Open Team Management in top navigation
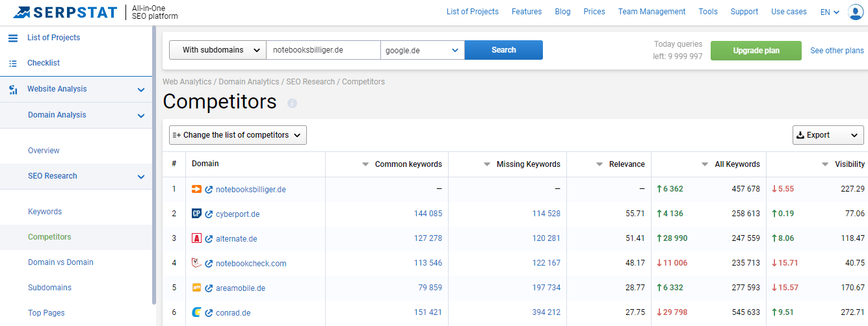 click(x=651, y=12)
